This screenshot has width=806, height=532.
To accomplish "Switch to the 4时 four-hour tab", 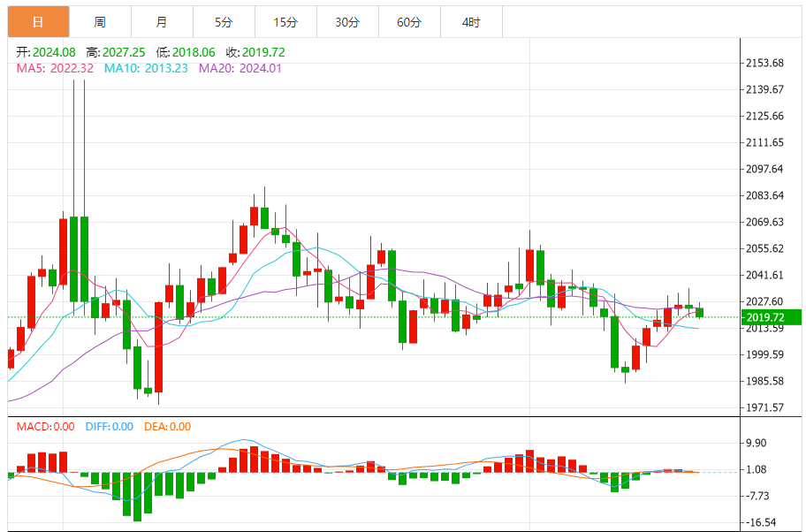I will click(x=471, y=21).
